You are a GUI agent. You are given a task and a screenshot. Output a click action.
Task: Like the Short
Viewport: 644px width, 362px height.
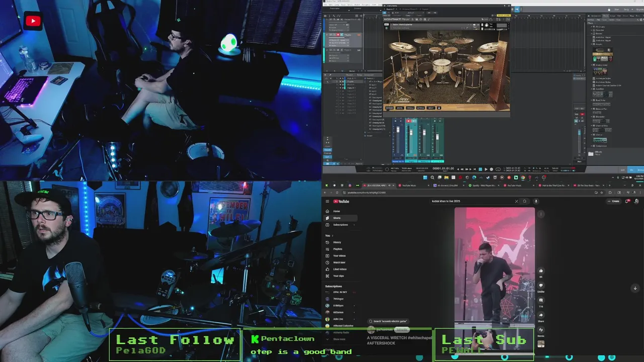coord(541,271)
